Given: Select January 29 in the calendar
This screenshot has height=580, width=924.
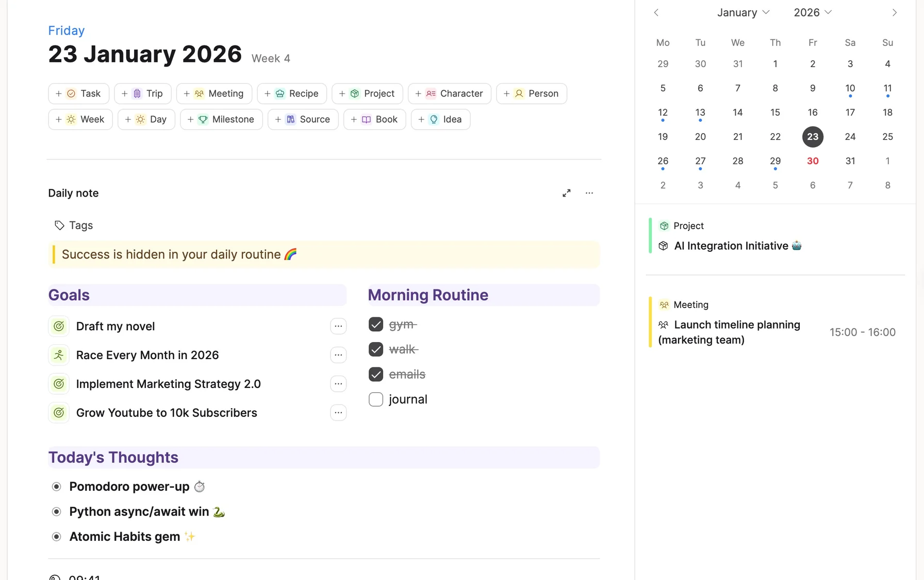Looking at the screenshot, I should pos(775,161).
